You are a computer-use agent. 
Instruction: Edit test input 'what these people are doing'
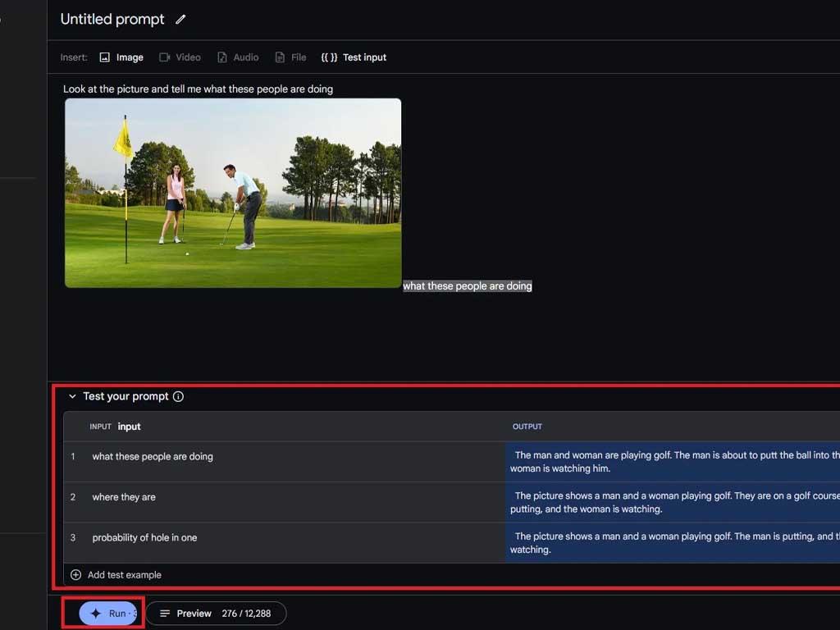[x=153, y=457]
